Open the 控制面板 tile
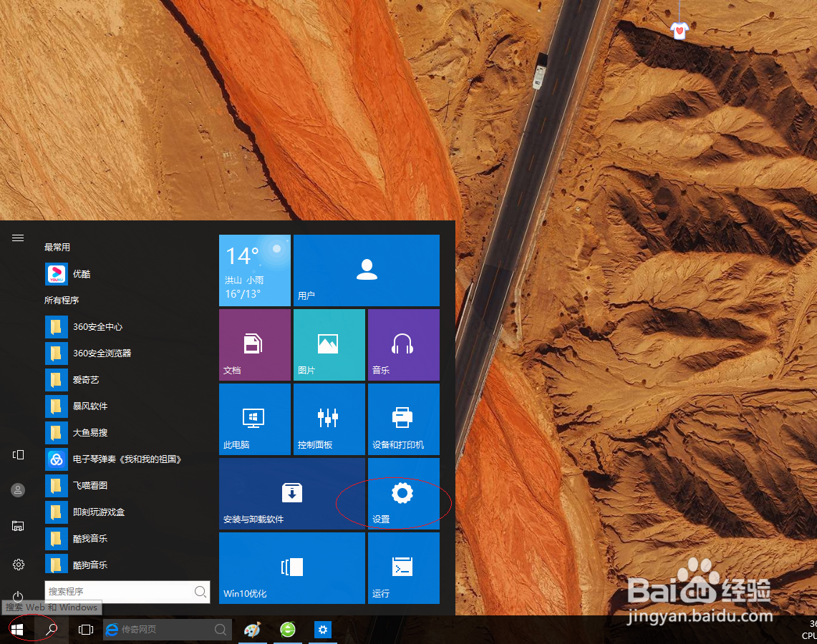This screenshot has height=644, width=817. coord(329,419)
